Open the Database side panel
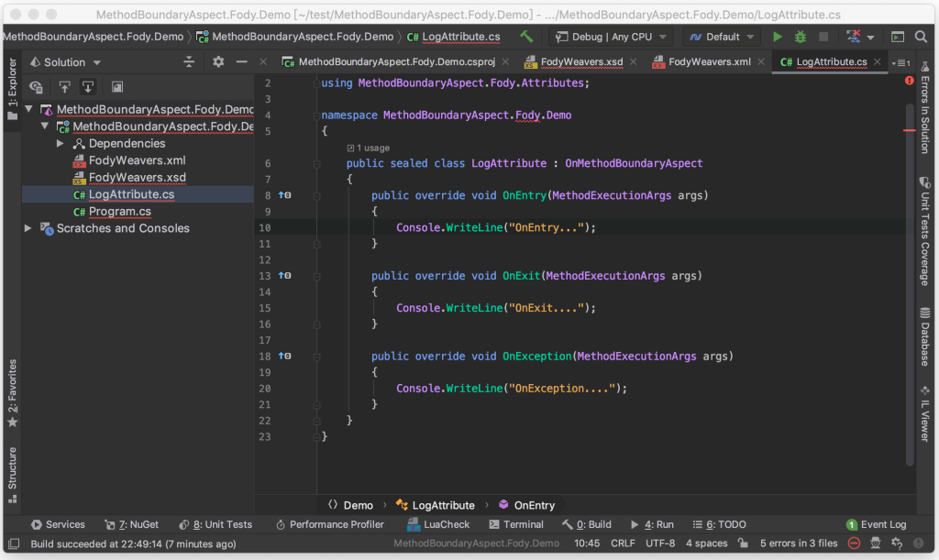The width and height of the screenshot is (939, 560). [924, 336]
